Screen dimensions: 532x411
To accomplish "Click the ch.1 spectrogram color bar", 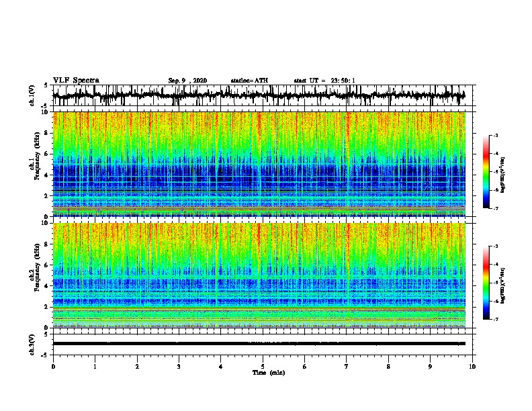I will click(486, 172).
